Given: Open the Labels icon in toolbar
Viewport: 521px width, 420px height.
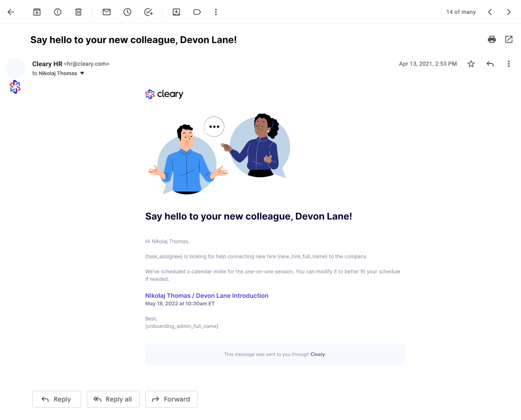Looking at the screenshot, I should coord(197,12).
